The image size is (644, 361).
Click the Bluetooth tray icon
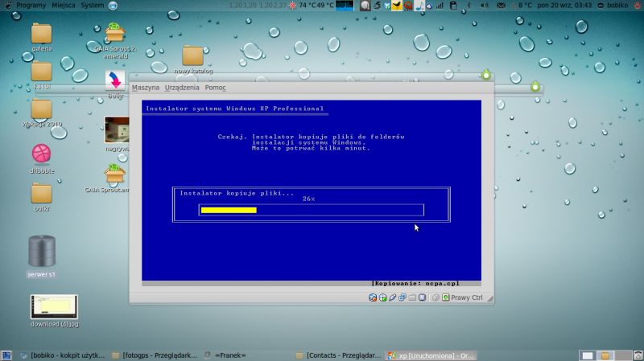[x=469, y=6]
